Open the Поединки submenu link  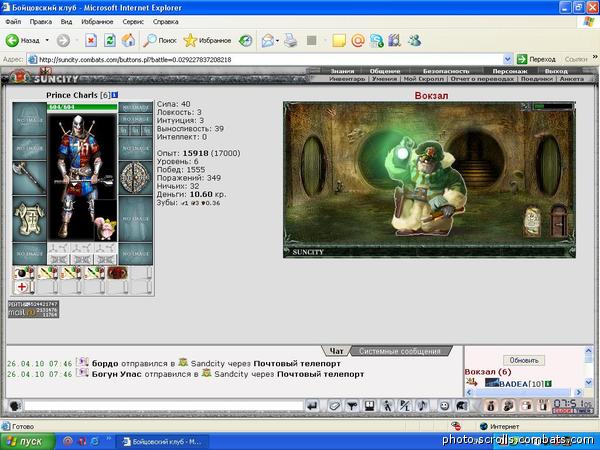(x=537, y=79)
